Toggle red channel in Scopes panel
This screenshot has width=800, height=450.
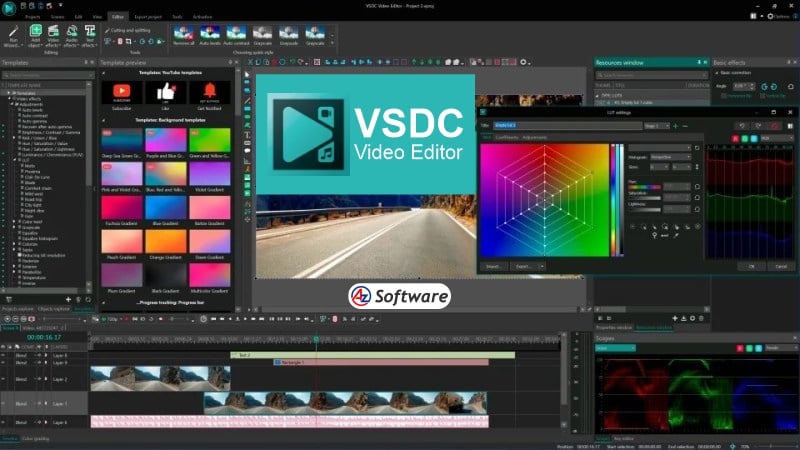tap(740, 348)
